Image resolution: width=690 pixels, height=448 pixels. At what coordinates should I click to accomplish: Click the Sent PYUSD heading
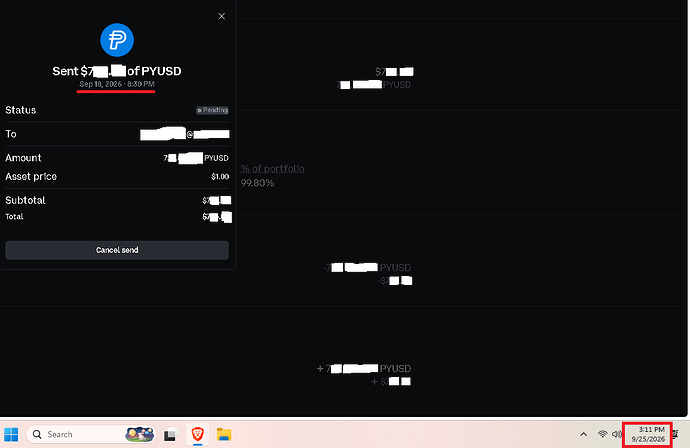[x=117, y=71]
